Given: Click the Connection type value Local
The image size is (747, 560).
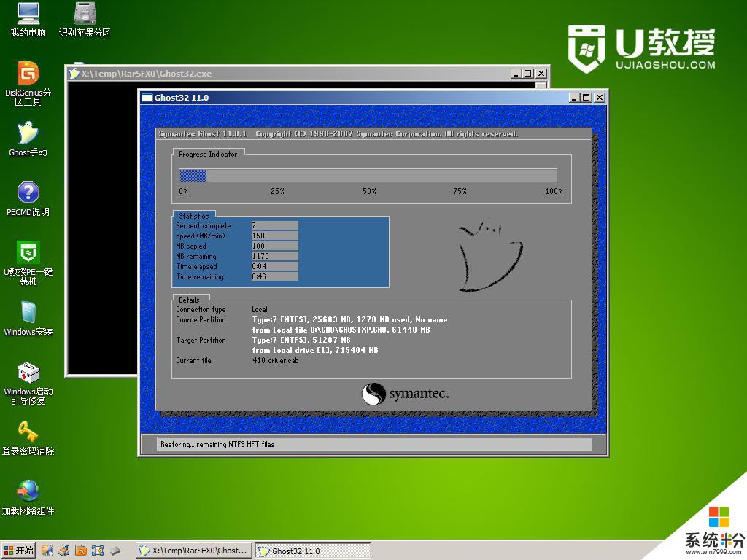Looking at the screenshot, I should click(x=260, y=309).
